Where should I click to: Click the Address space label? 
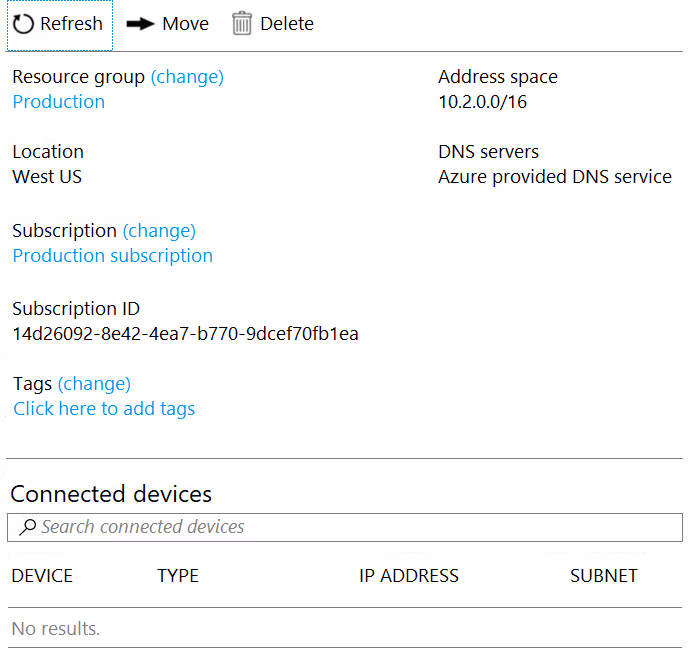click(498, 77)
